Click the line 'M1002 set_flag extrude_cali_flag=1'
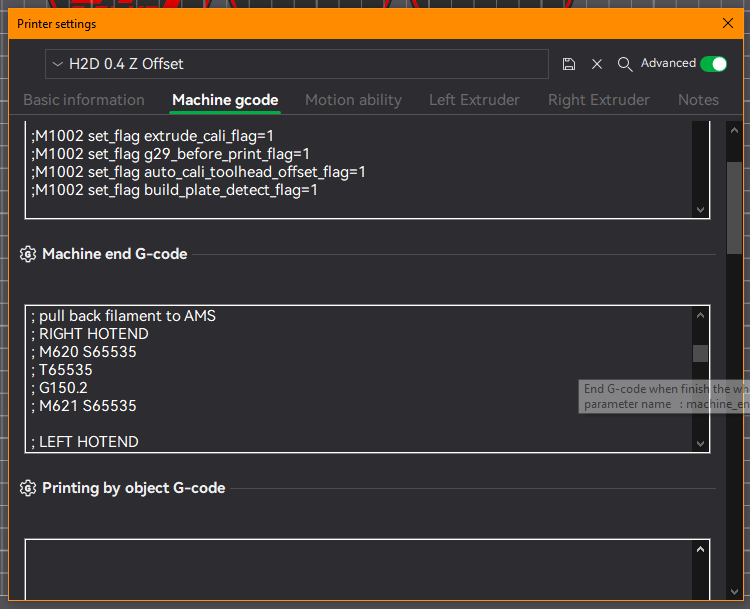 [152, 136]
